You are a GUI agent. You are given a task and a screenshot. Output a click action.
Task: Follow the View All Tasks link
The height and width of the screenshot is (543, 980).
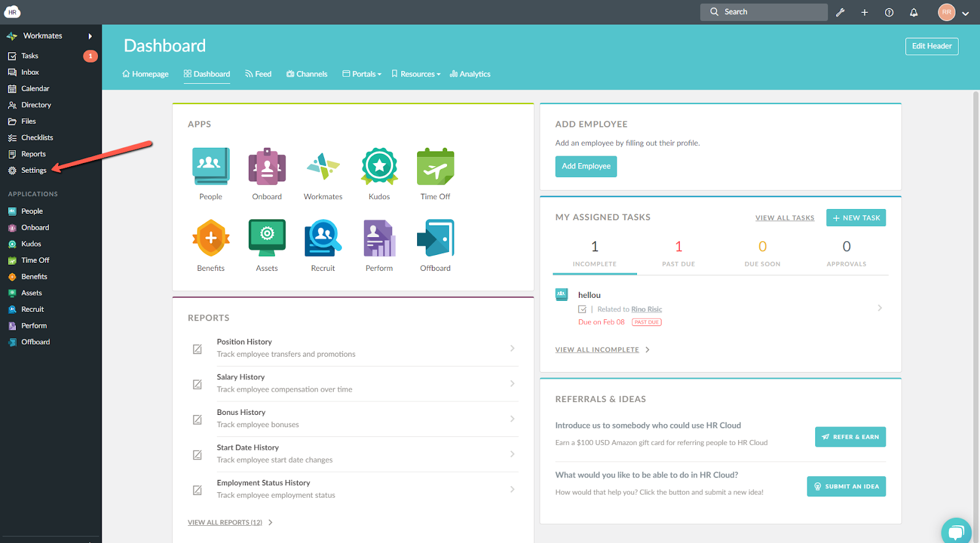pos(785,218)
